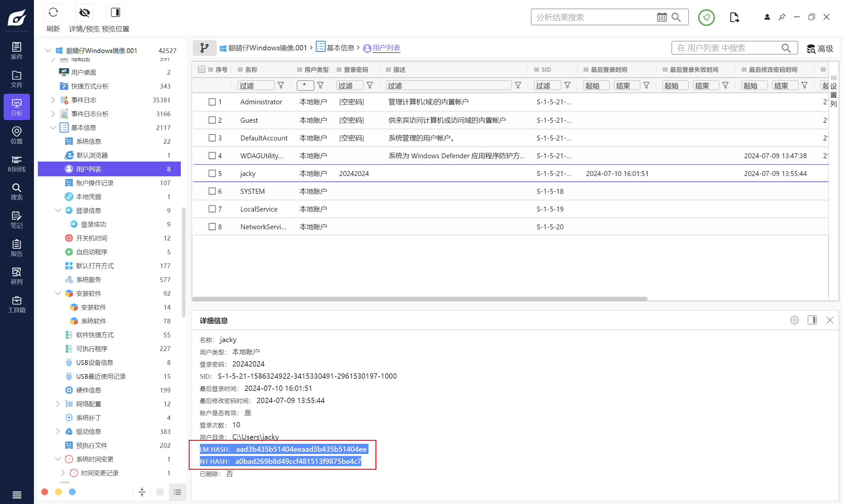The image size is (843, 504).
Task: Expand the 事件日志分析 tree node
Action: pyautogui.click(x=53, y=114)
